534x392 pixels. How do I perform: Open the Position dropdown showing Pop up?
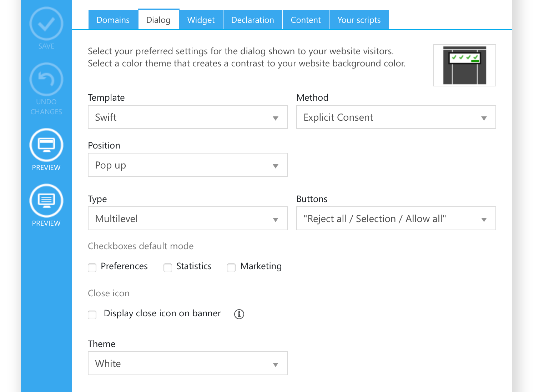pyautogui.click(x=188, y=165)
